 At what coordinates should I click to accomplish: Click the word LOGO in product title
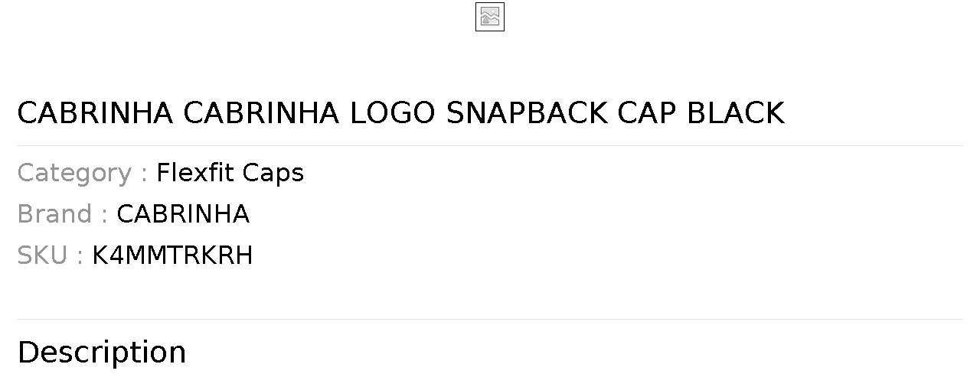393,113
